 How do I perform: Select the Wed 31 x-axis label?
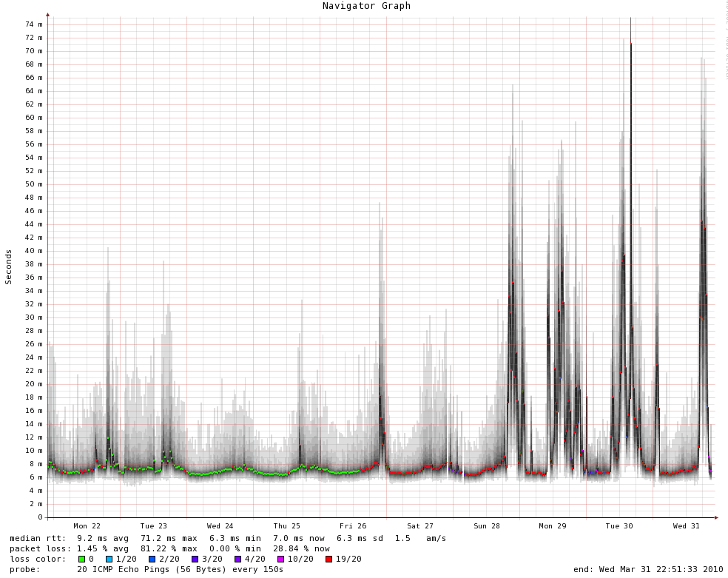tap(686, 525)
